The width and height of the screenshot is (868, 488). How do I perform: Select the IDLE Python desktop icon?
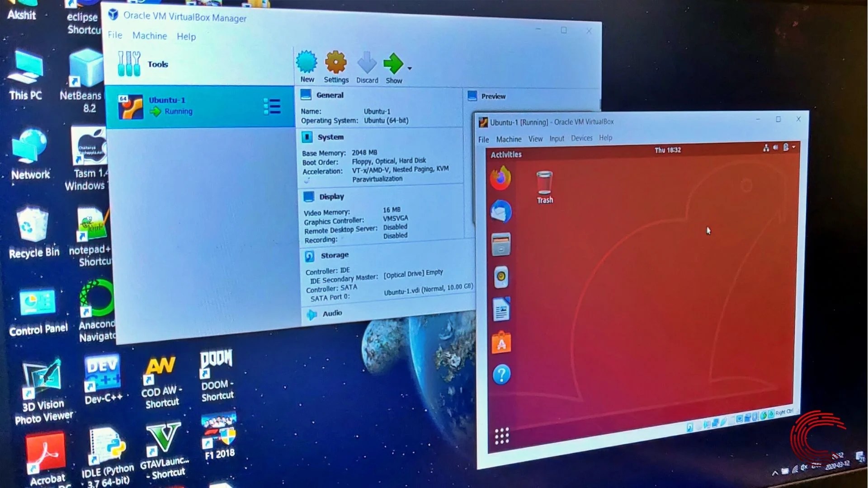click(108, 457)
